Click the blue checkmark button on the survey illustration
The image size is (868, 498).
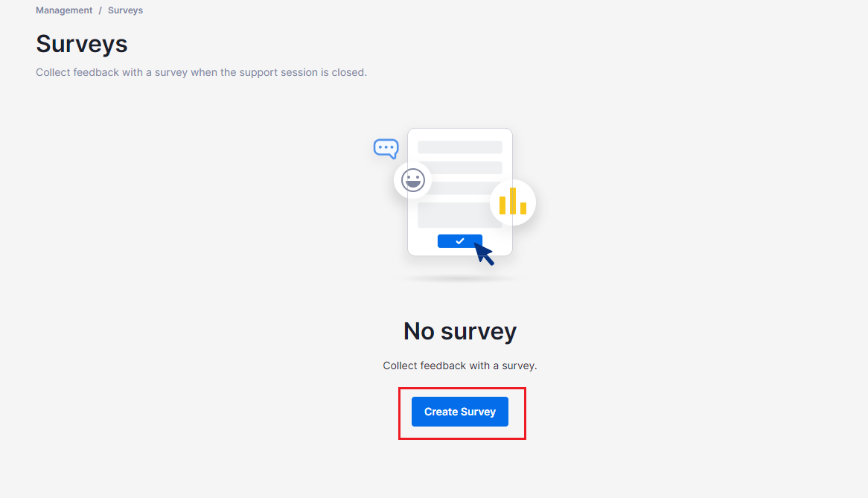coord(459,240)
